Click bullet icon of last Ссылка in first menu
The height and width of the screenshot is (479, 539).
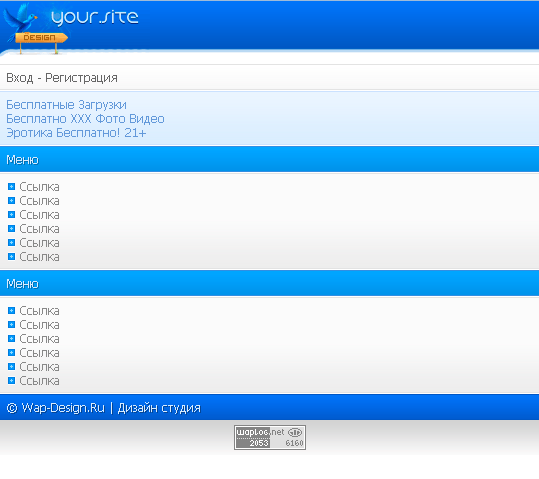tap(11, 257)
